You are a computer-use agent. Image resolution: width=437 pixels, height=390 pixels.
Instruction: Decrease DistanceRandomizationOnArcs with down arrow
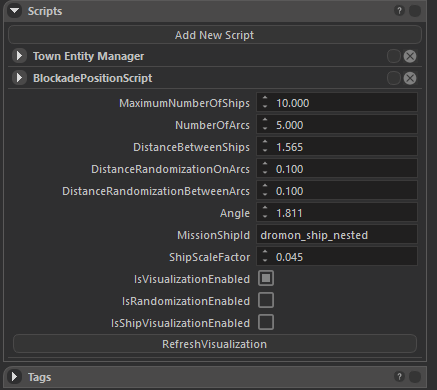tap(265, 173)
